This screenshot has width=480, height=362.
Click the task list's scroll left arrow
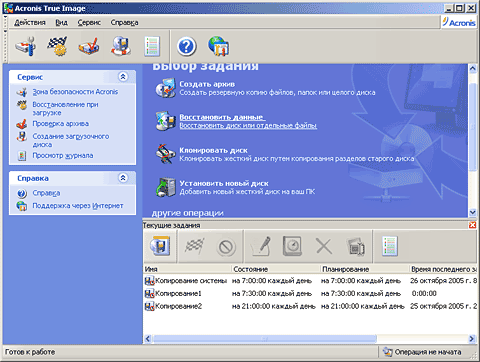click(148, 339)
